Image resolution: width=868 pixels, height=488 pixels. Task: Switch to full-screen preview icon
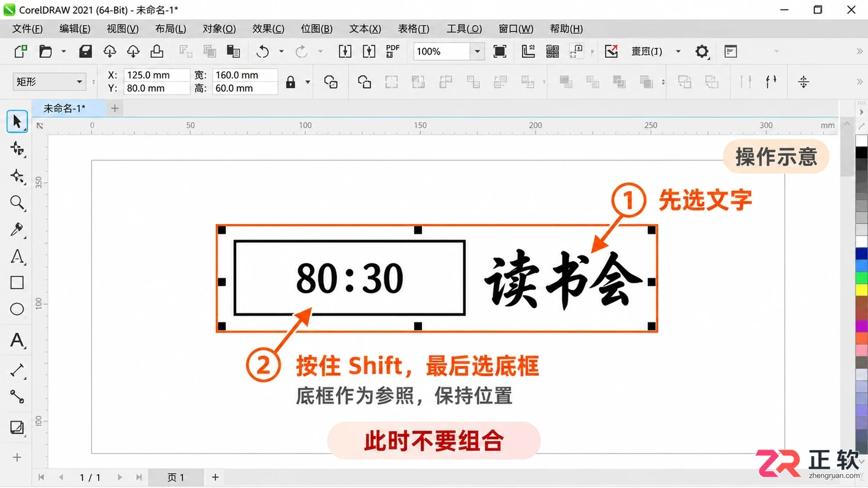(500, 51)
